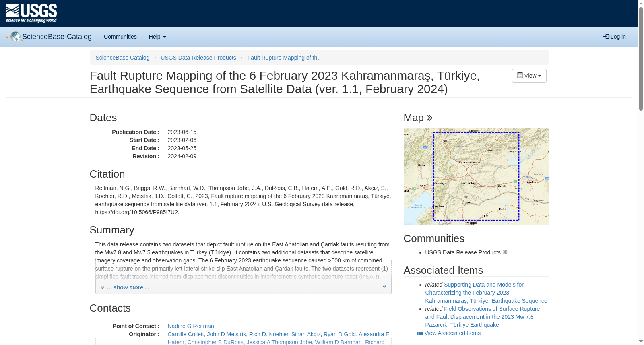Open originator Ryan D Gold

pyautogui.click(x=340, y=334)
